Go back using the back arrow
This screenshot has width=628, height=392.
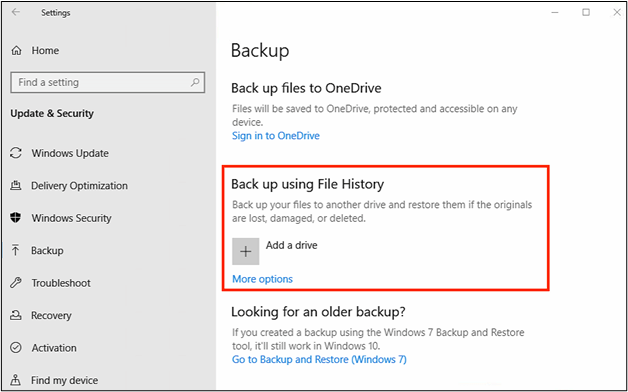[x=16, y=12]
